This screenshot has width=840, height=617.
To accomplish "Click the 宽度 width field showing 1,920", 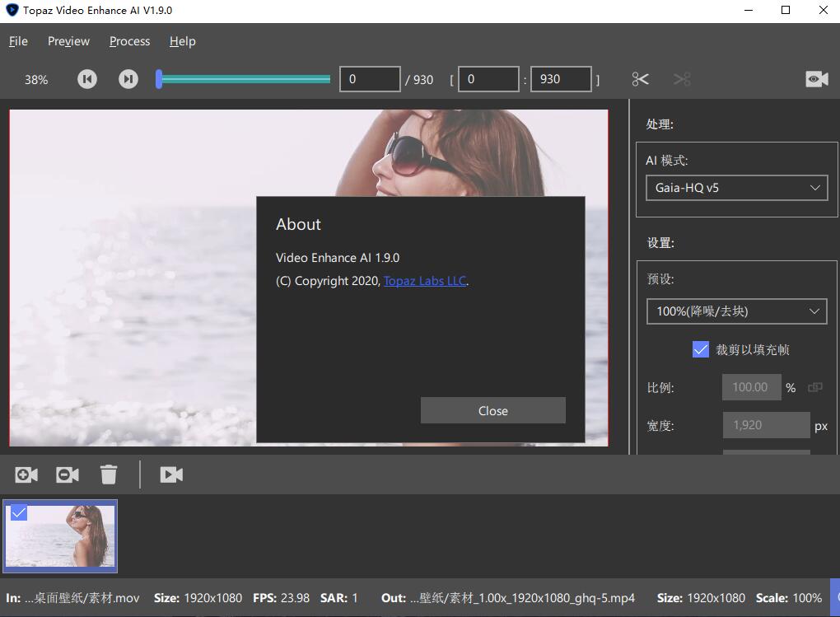I will click(x=766, y=425).
